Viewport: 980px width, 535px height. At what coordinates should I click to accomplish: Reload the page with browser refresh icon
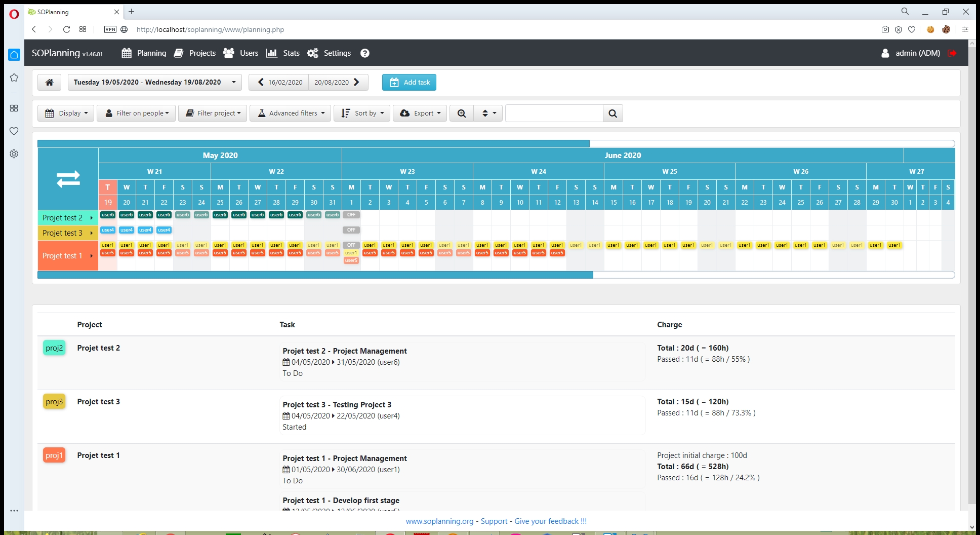point(66,29)
